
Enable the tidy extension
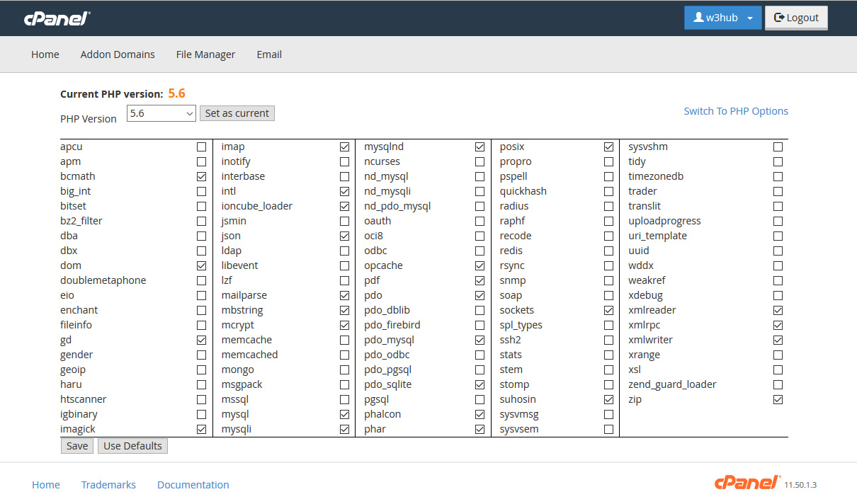778,161
